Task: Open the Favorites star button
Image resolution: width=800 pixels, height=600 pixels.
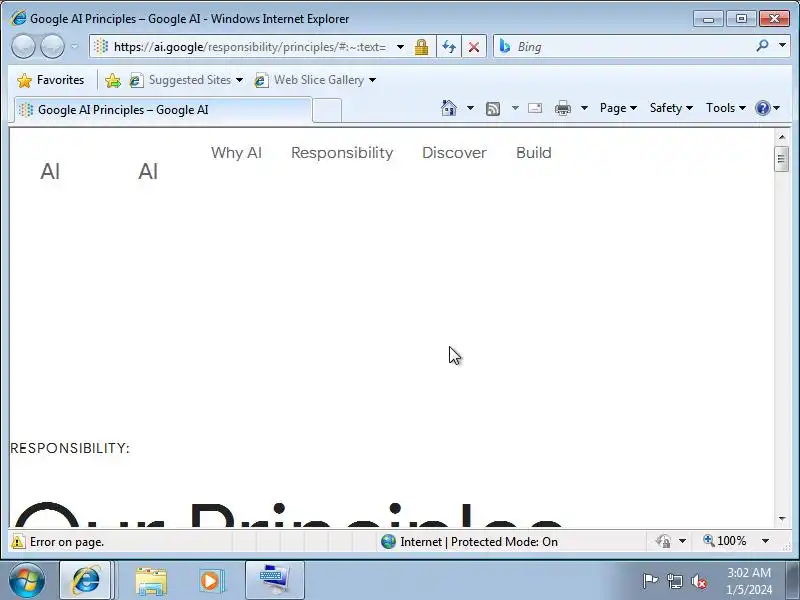Action: click(x=51, y=80)
